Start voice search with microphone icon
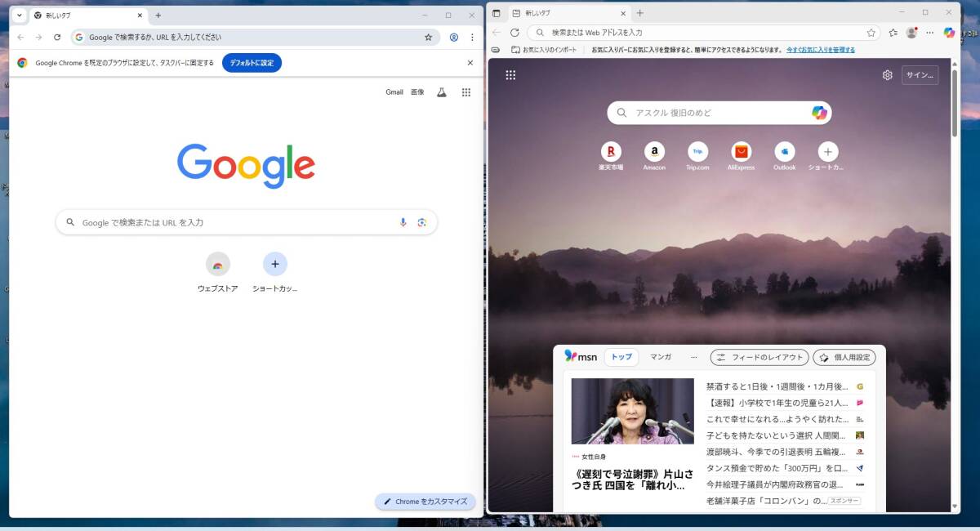Viewport: 980px width, 531px height. 403,222
